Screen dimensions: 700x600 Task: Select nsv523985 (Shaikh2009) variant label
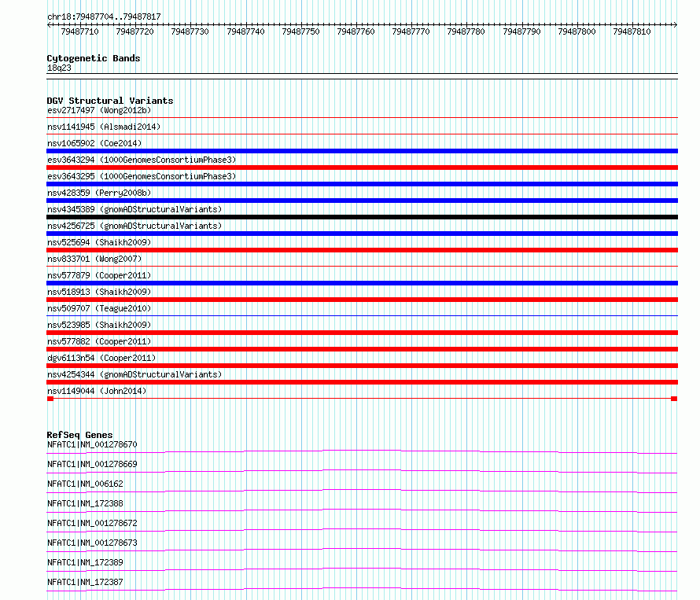point(99,325)
